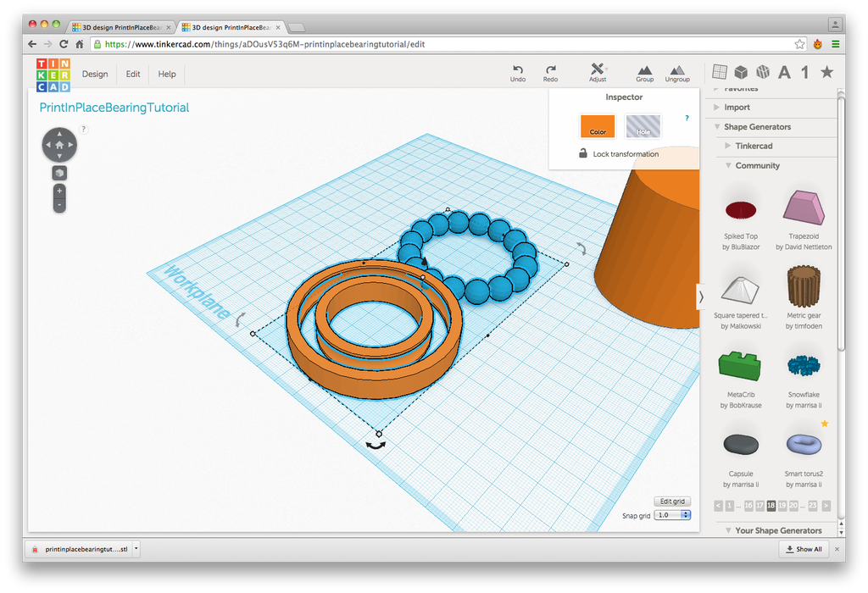Select the MetaCrib shape
Image resolution: width=868 pixels, height=593 pixels.
coord(740,366)
